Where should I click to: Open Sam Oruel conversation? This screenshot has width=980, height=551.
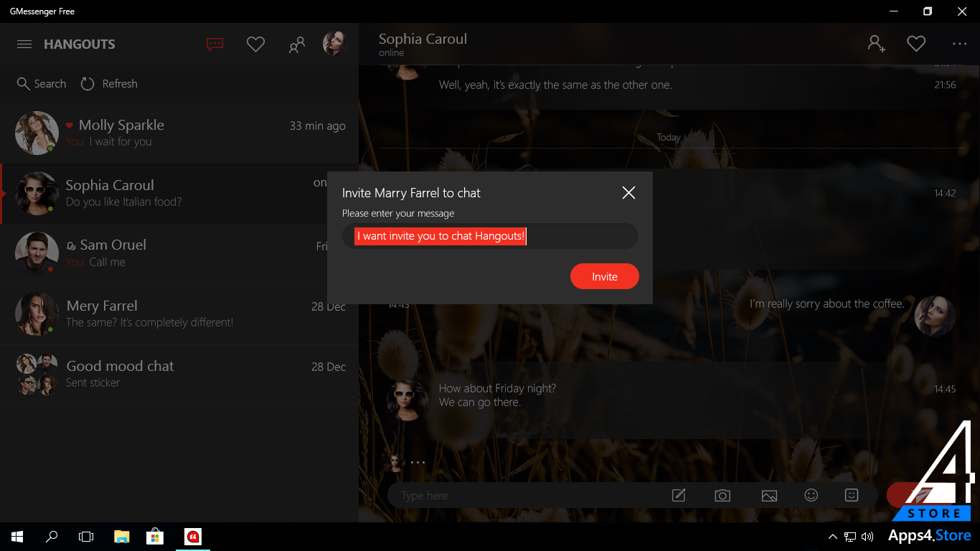tap(179, 254)
